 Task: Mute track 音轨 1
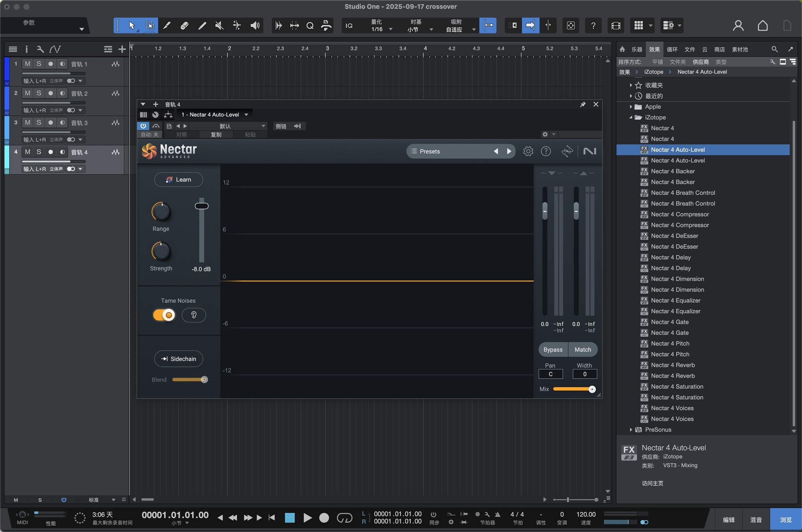(x=28, y=64)
